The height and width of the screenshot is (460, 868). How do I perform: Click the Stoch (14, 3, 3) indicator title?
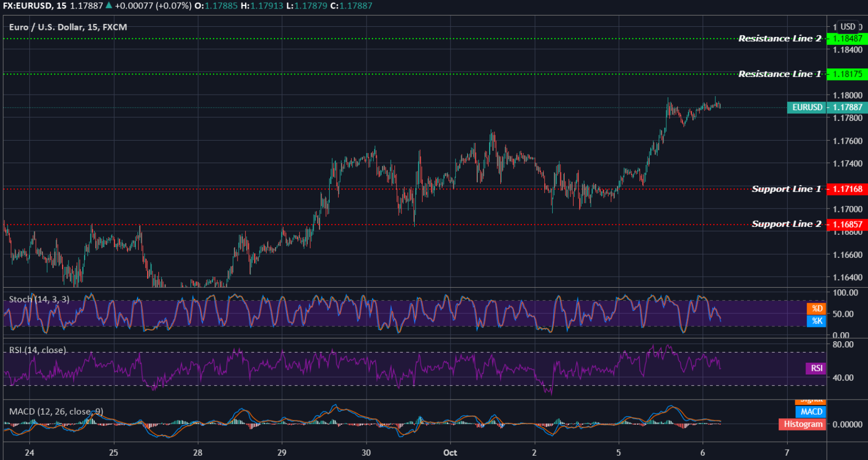point(39,300)
